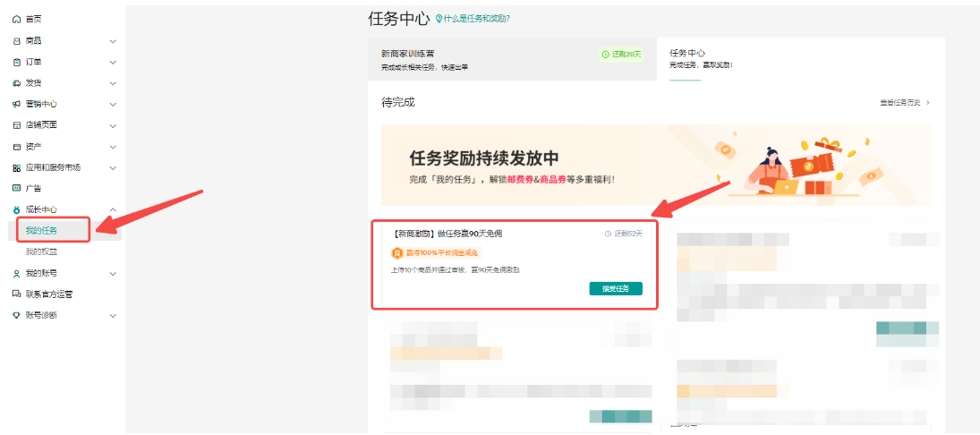This screenshot has width=980, height=435.
Task: Click the 营销中心 megaphone icon
Action: click(x=16, y=104)
